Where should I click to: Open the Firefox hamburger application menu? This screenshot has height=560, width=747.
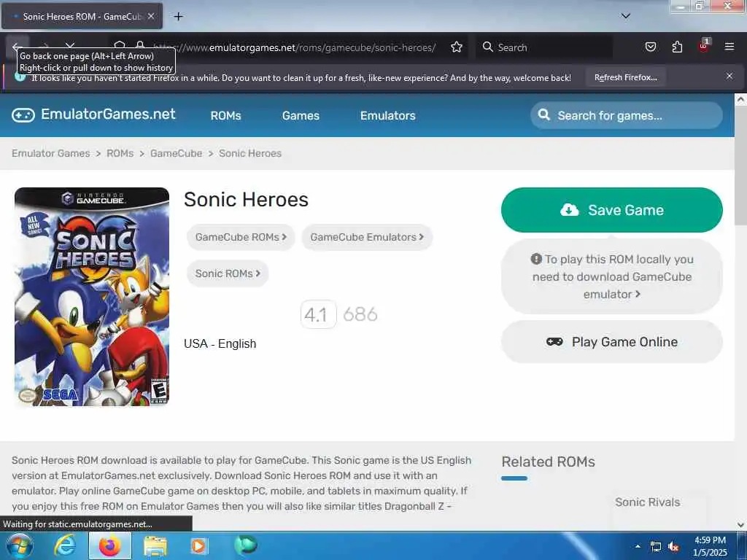coord(729,47)
